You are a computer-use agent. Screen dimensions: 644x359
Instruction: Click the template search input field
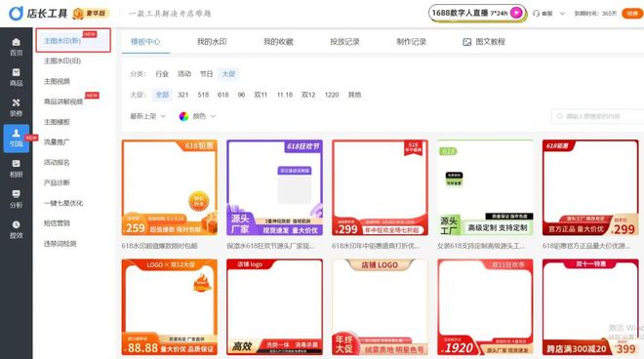point(598,116)
